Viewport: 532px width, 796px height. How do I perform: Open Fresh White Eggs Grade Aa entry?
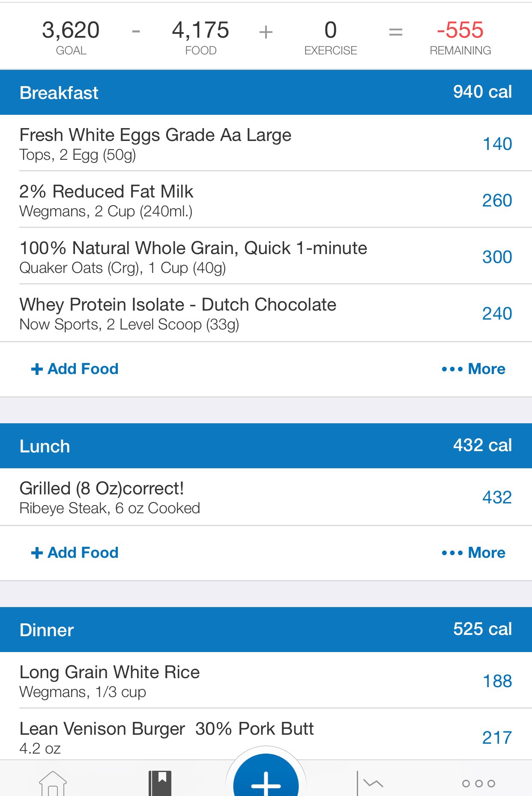(266, 144)
